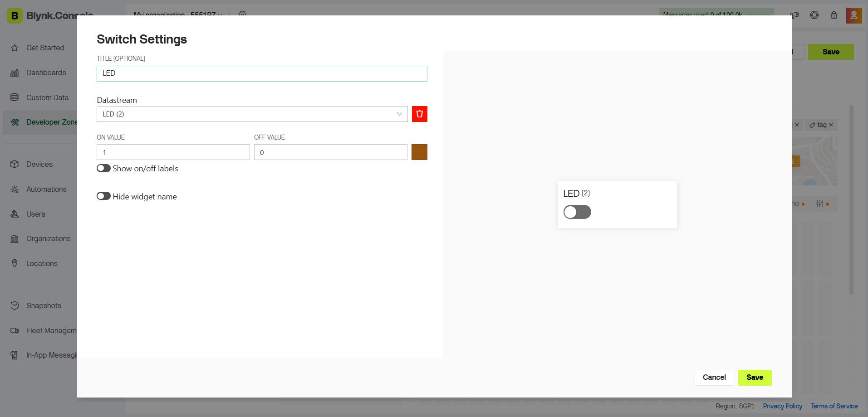Click the Region: SGP1 footer text
Viewport: 868px width, 417px height.
pos(735,406)
